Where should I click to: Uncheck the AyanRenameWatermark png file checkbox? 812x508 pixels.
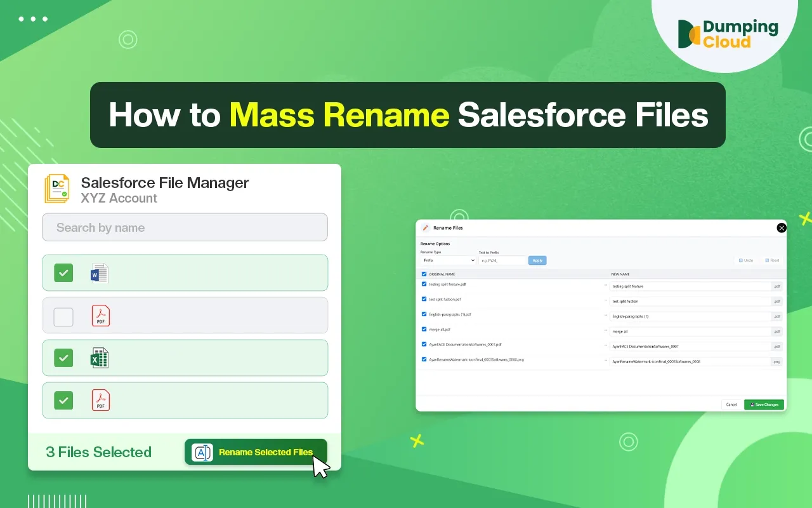tap(424, 359)
